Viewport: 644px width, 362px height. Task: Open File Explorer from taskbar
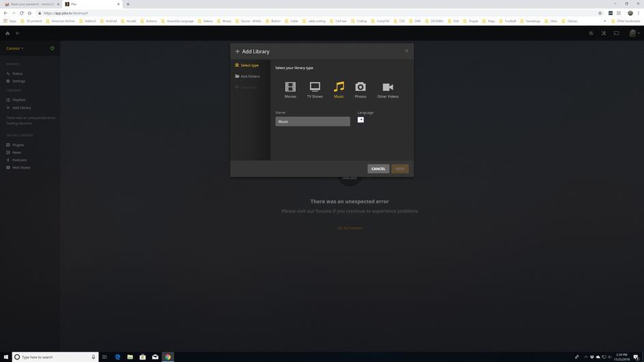pos(130,357)
